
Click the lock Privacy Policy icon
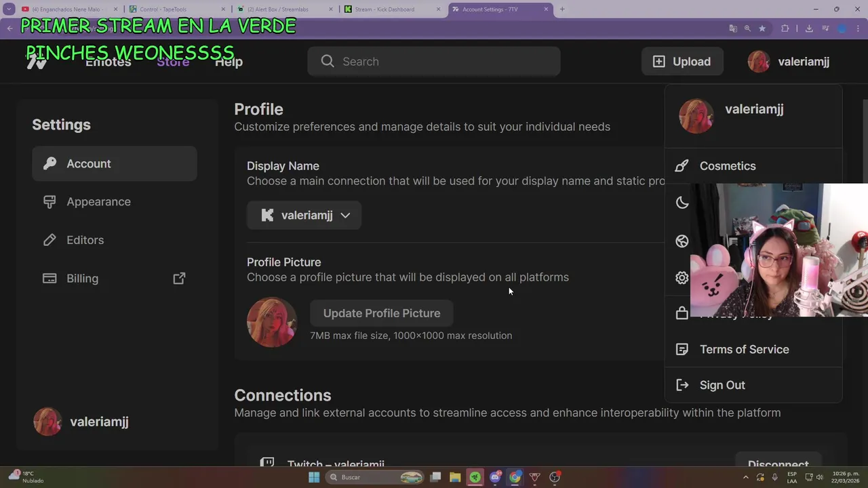(x=682, y=313)
